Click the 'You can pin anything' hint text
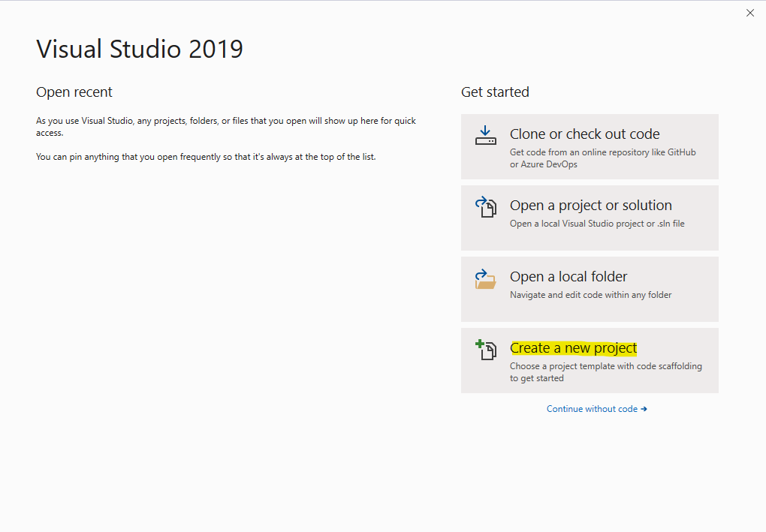Viewport: 766px width, 532px height. point(206,157)
